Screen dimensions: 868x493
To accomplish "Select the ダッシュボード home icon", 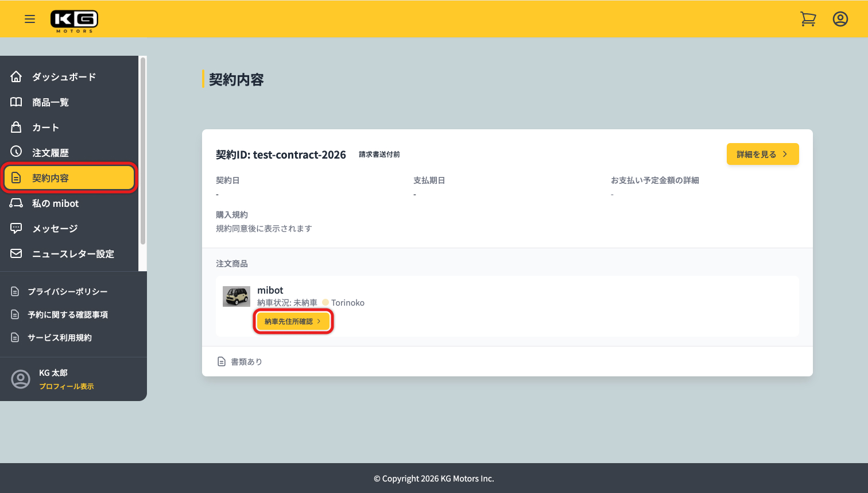I will (17, 76).
